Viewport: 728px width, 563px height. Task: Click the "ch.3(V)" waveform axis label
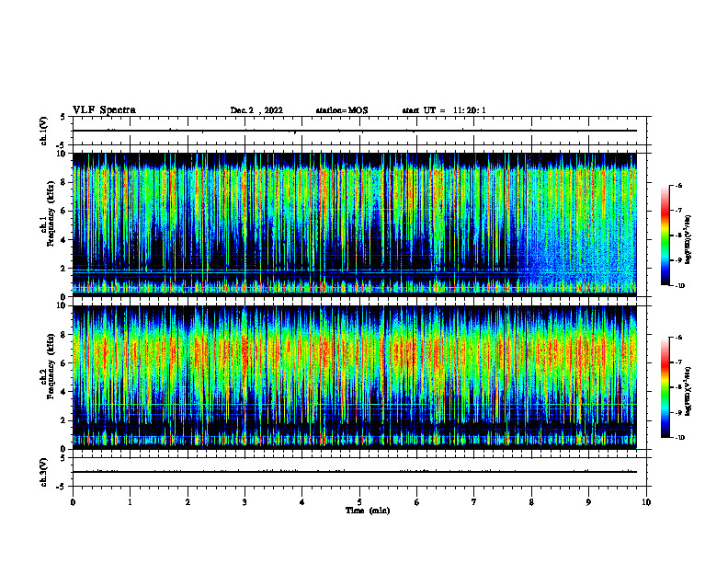[x=43, y=472]
